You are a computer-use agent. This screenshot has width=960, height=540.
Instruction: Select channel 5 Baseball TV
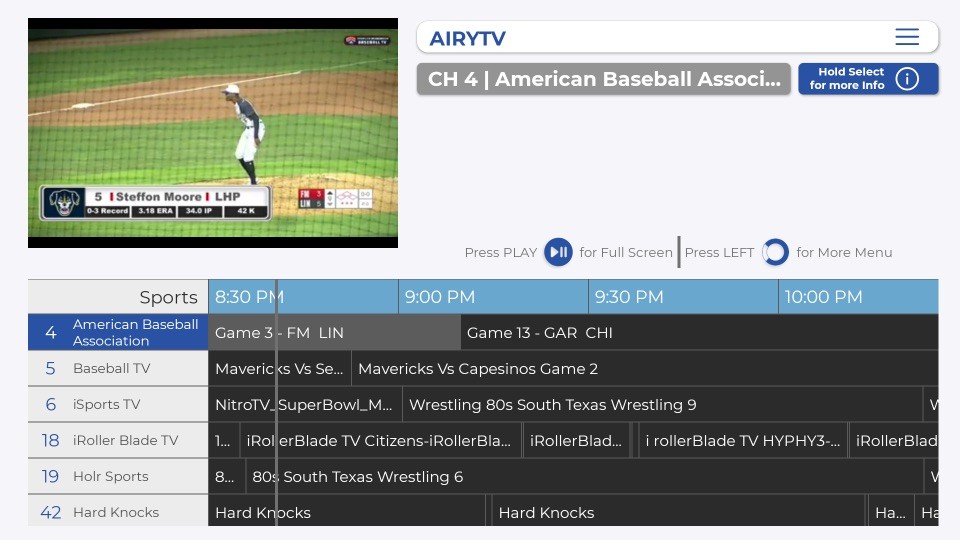click(118, 369)
